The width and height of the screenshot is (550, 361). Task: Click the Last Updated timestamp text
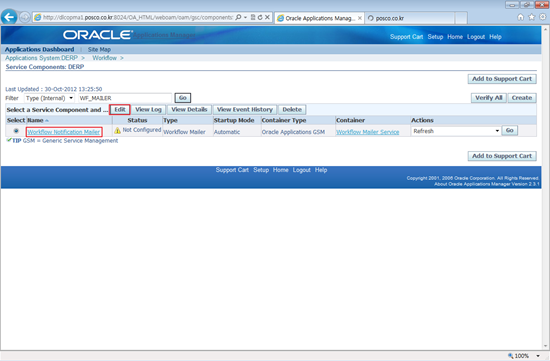(54, 89)
